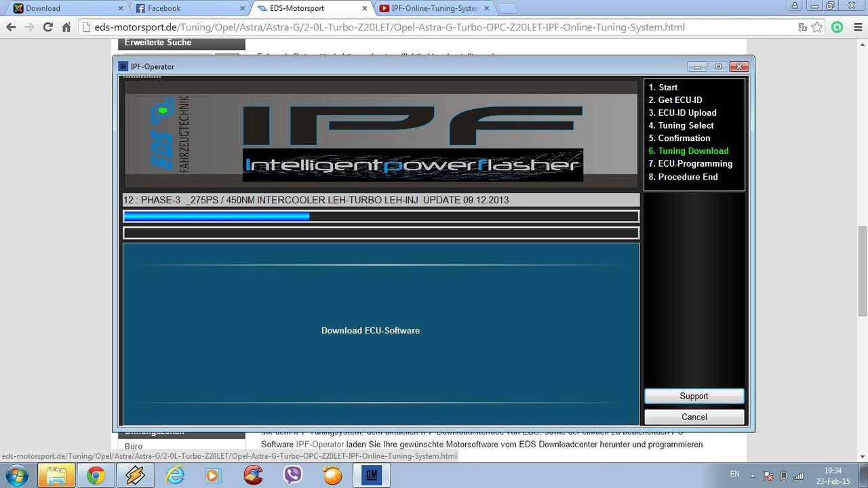Close the Download browser tab
This screenshot has height=488, width=868.
(121, 9)
